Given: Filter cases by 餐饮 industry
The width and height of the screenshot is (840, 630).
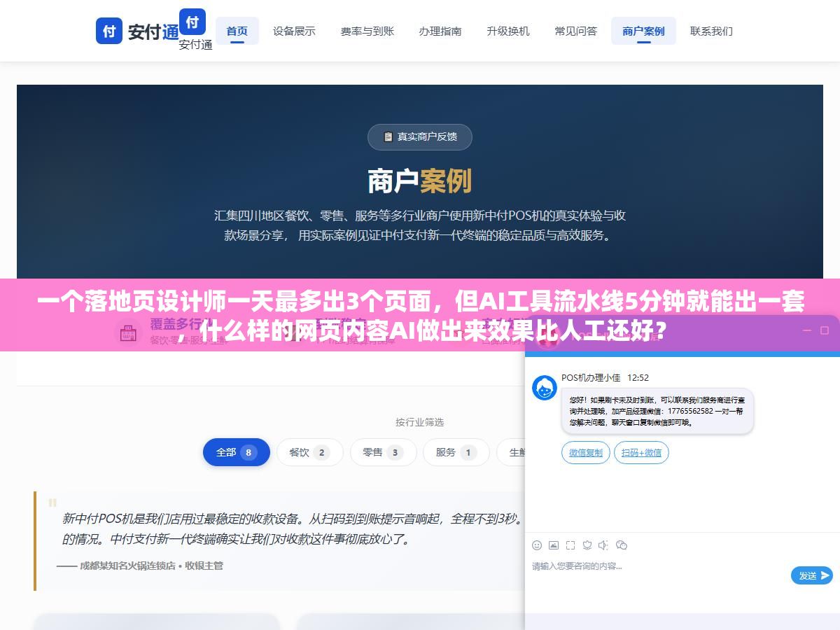Looking at the screenshot, I should 309,452.
